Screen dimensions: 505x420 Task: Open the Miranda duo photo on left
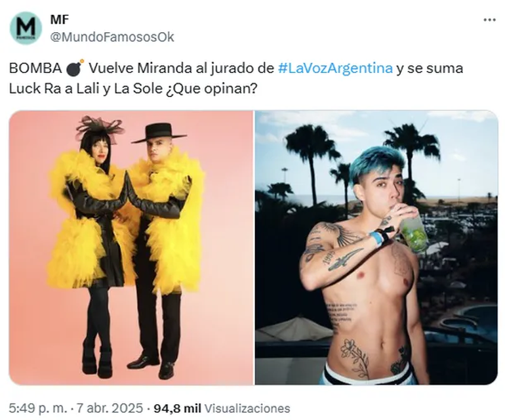(x=131, y=247)
